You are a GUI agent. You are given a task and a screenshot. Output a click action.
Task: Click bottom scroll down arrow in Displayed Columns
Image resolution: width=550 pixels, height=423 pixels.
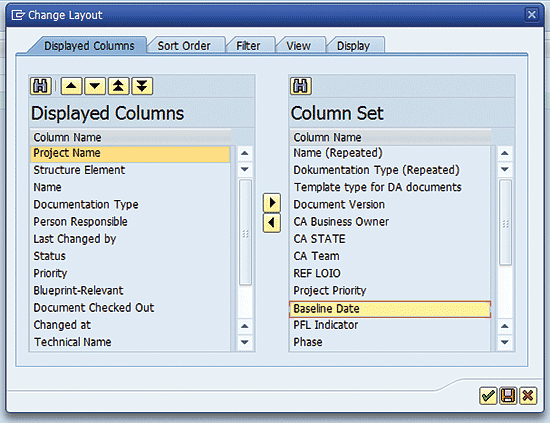[245, 342]
